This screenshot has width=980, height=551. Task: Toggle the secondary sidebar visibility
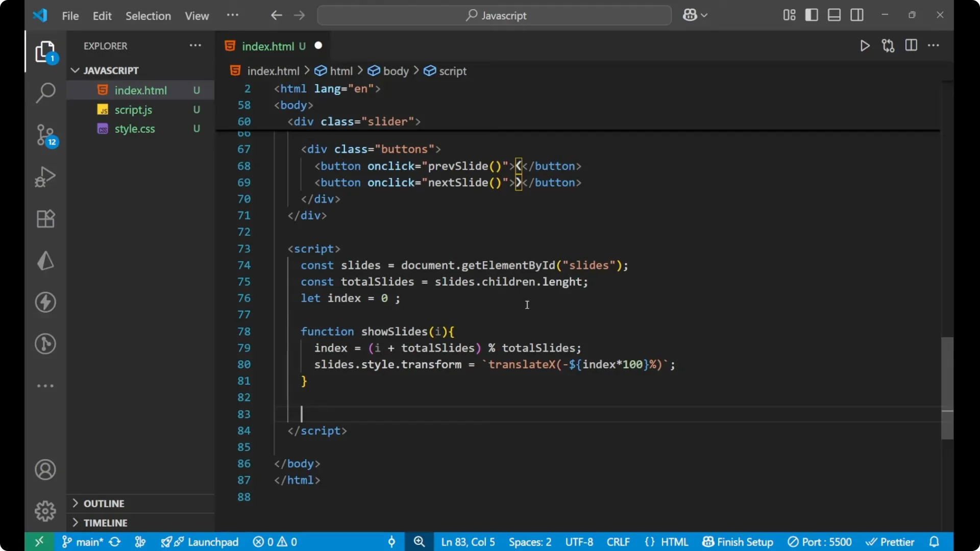[857, 15]
